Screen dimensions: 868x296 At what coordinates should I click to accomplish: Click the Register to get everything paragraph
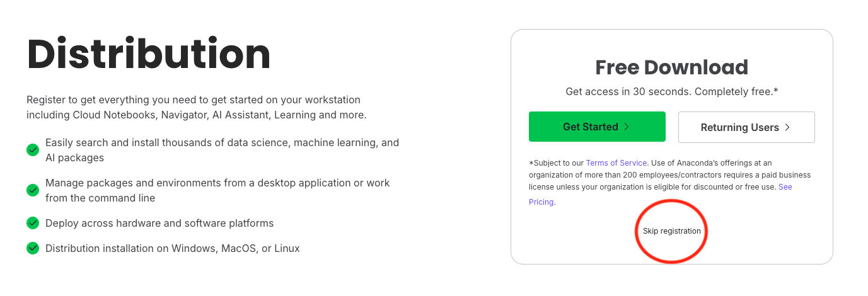196,108
